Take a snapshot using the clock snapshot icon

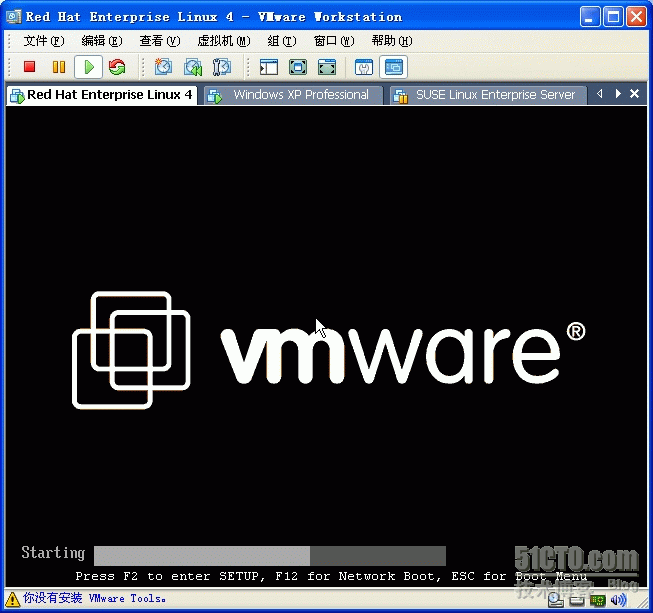tap(163, 67)
